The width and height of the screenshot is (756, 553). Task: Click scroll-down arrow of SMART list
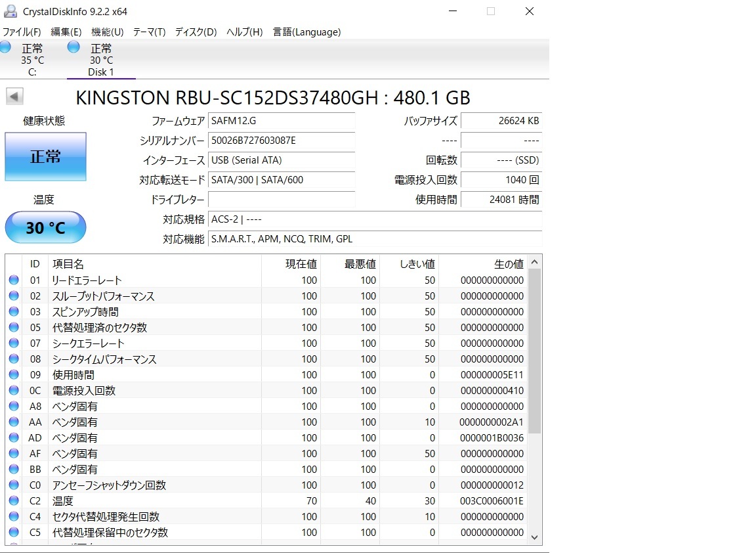point(534,537)
